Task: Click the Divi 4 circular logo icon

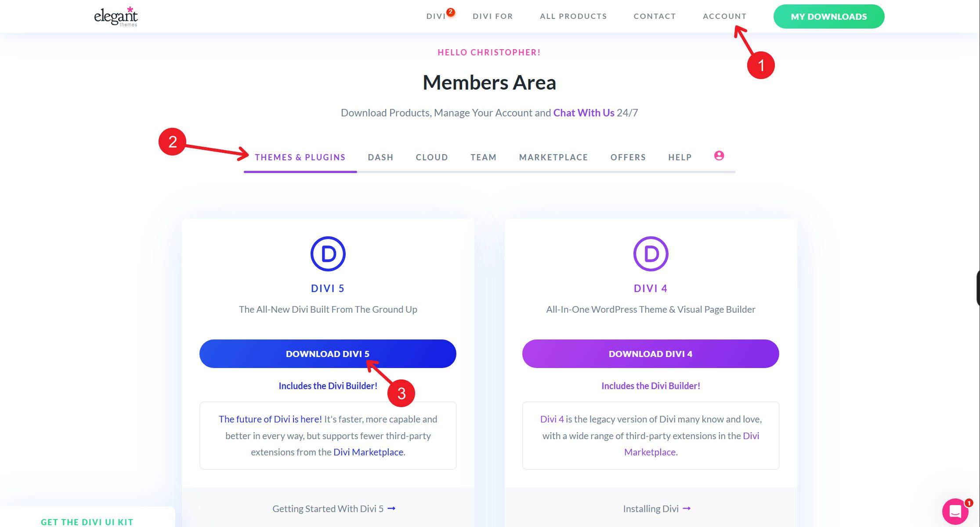Action: click(651, 253)
